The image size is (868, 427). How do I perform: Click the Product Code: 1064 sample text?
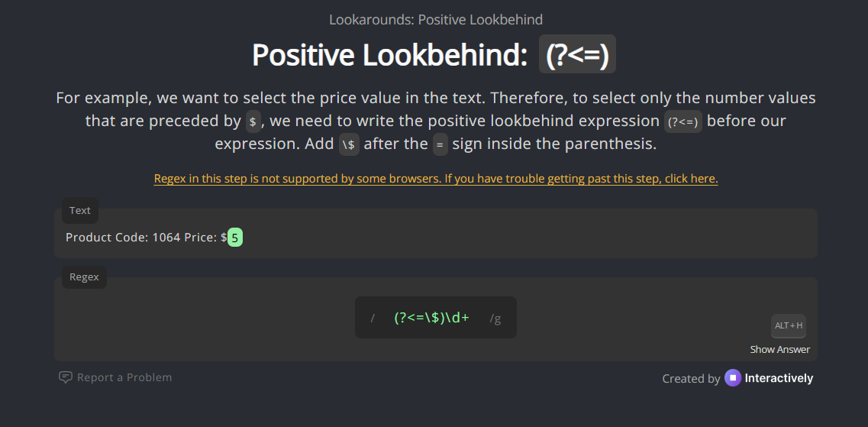(123, 238)
